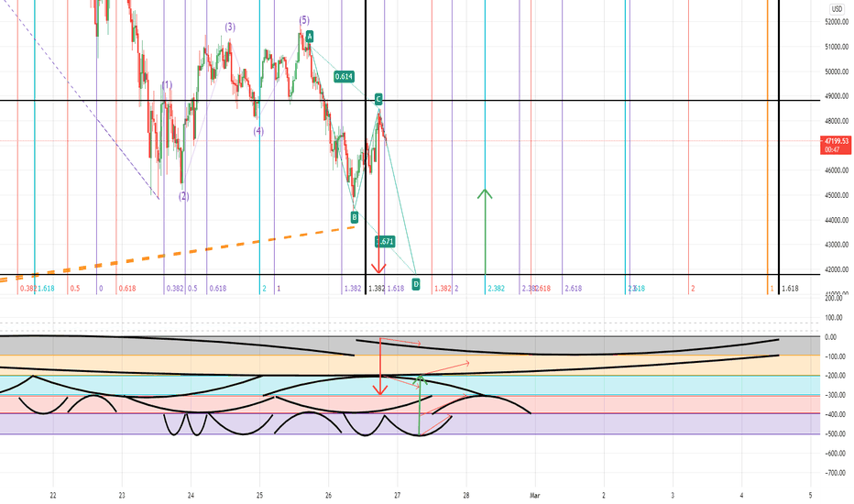The height and width of the screenshot is (504, 854).
Task: Select the red down arrowhead in indicator pane
Action: coord(379,389)
